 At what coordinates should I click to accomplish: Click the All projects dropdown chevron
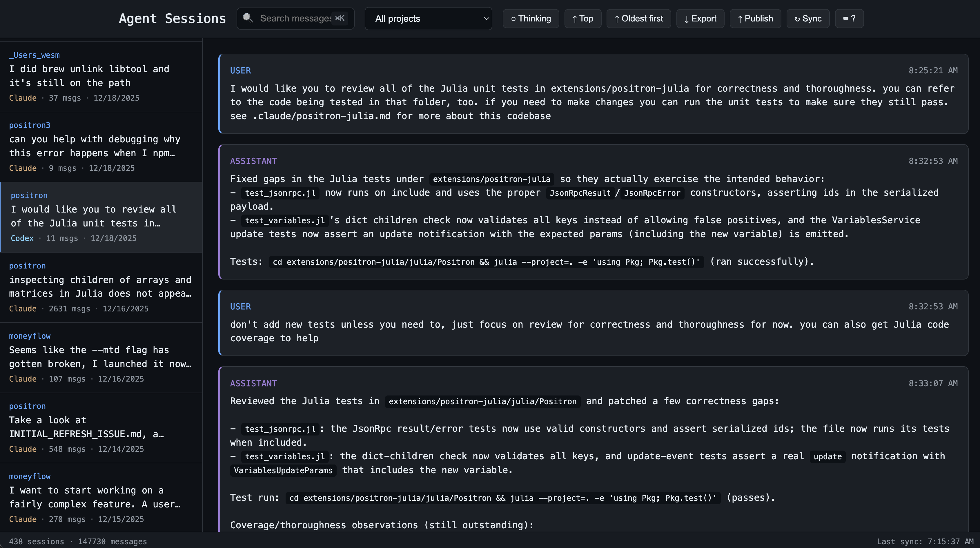pyautogui.click(x=486, y=19)
